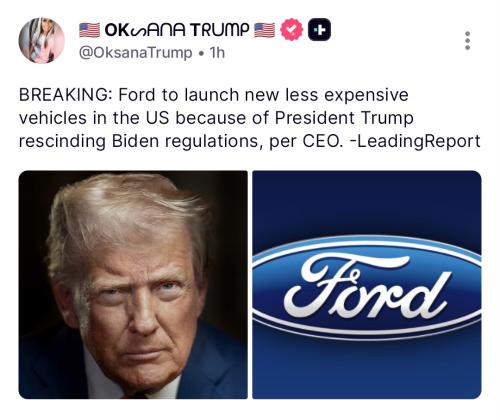500x420 pixels.
Task: Click the white Ford script lettering
Action: (x=366, y=288)
